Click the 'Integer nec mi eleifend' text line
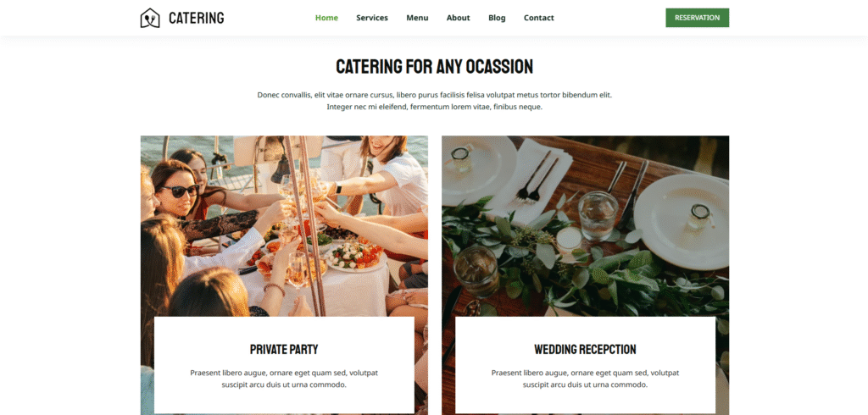This screenshot has width=868, height=415. click(435, 107)
